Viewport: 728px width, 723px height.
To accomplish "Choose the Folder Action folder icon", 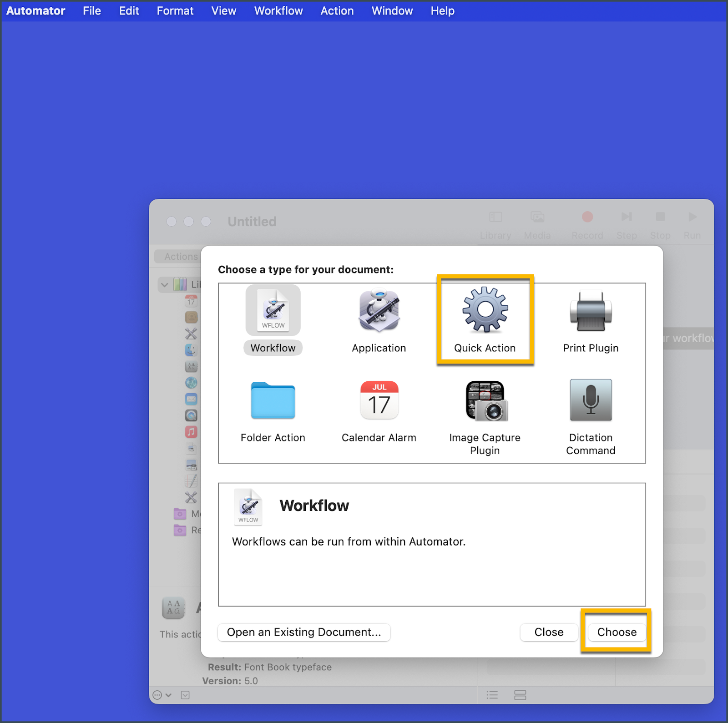I will pos(273,400).
